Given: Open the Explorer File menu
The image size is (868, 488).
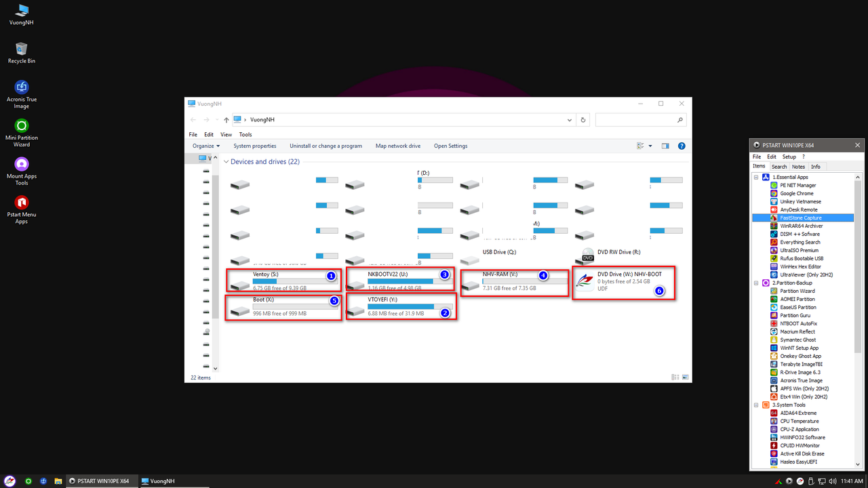Looking at the screenshot, I should tap(193, 135).
